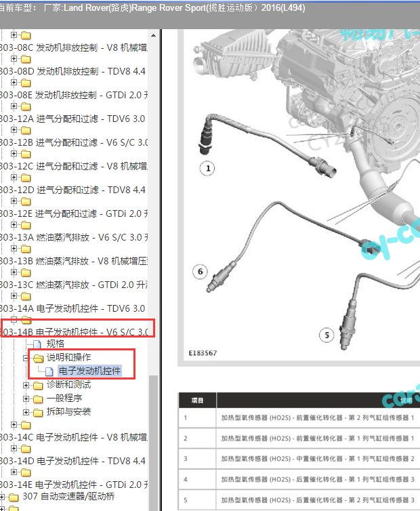Expand the 拆卸与安装 folder
The height and width of the screenshot is (511, 420).
pos(26,412)
